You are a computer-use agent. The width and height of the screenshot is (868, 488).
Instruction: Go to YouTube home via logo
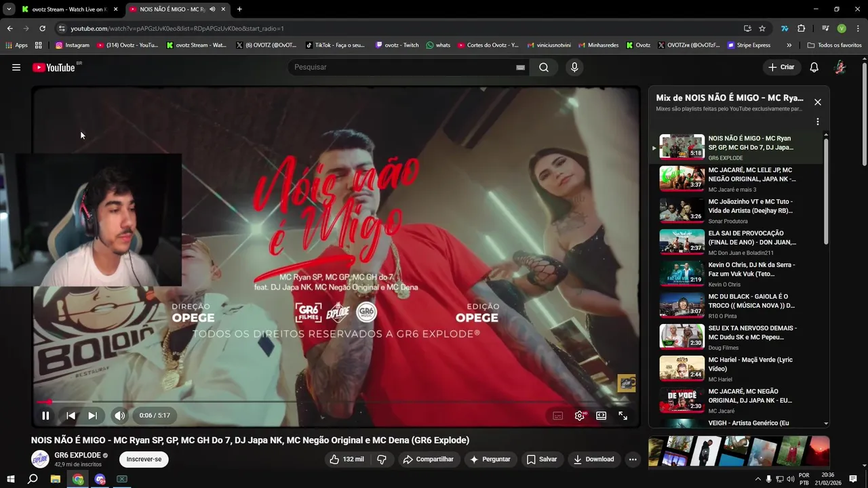pos(54,67)
